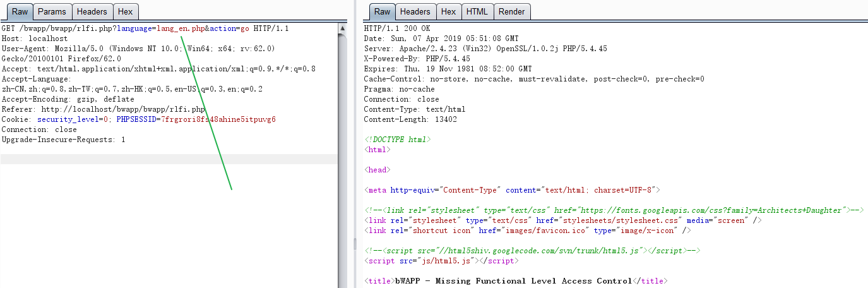868x288 pixels.
Task: Click the '<head>' tag line
Action: [x=377, y=170]
